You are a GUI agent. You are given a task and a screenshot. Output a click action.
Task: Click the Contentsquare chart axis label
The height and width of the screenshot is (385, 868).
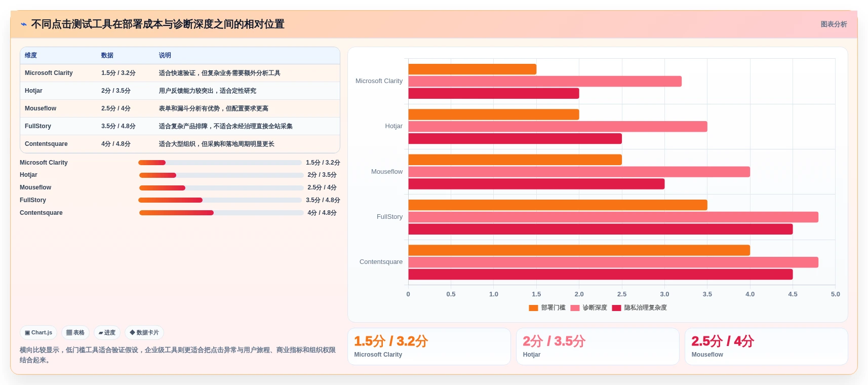pos(381,262)
